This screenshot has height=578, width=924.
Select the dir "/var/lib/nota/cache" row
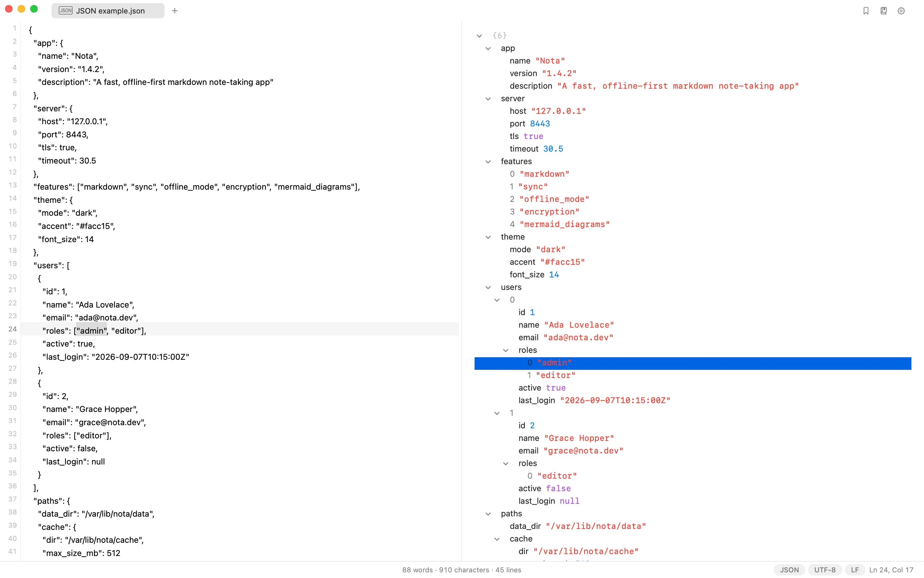pyautogui.click(x=692, y=552)
